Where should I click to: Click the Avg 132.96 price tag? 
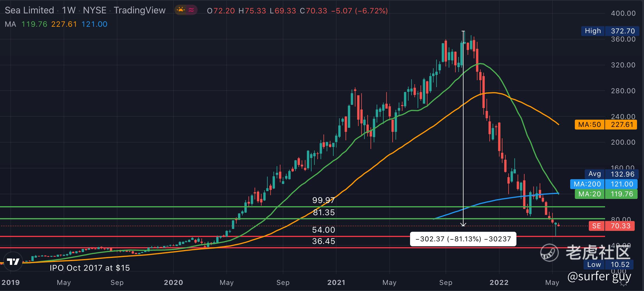point(612,174)
